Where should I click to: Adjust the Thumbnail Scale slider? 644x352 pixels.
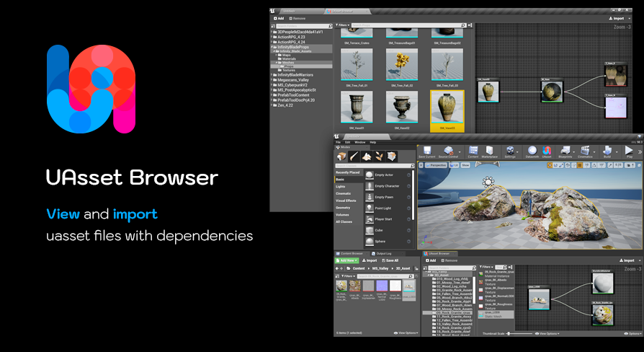pos(509,334)
